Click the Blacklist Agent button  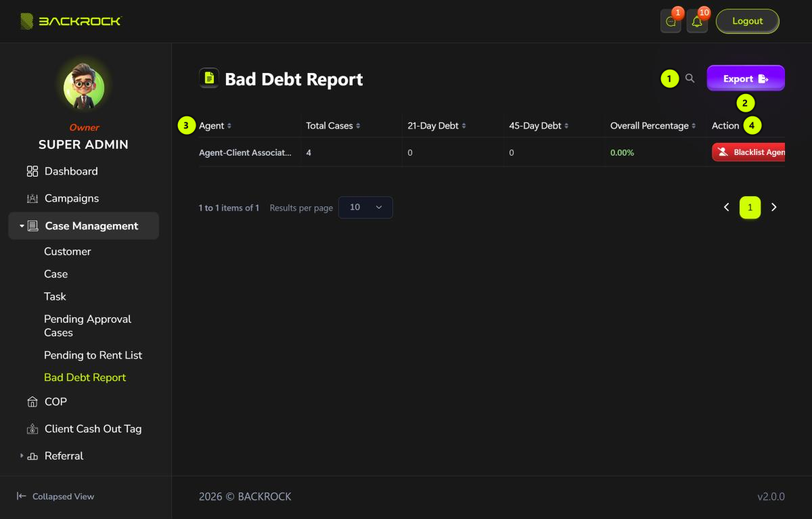point(748,152)
